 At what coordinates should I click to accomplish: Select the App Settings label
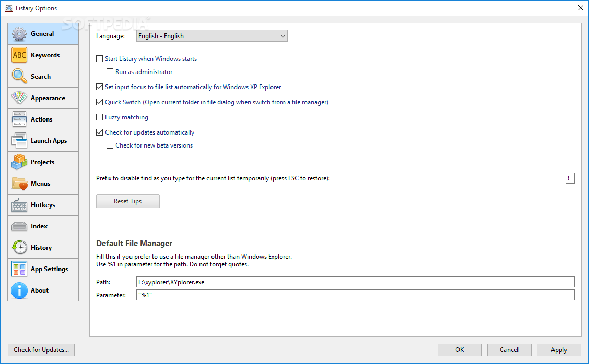[50, 269]
